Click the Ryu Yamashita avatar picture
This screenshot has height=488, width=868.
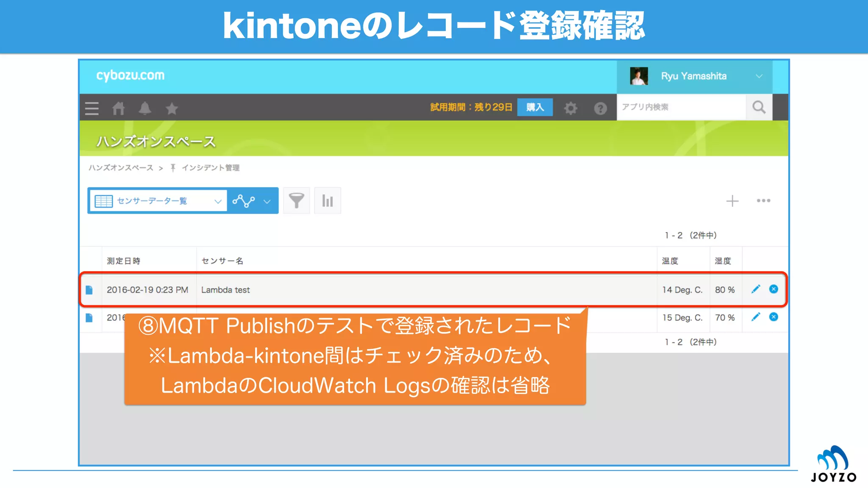pyautogui.click(x=639, y=76)
